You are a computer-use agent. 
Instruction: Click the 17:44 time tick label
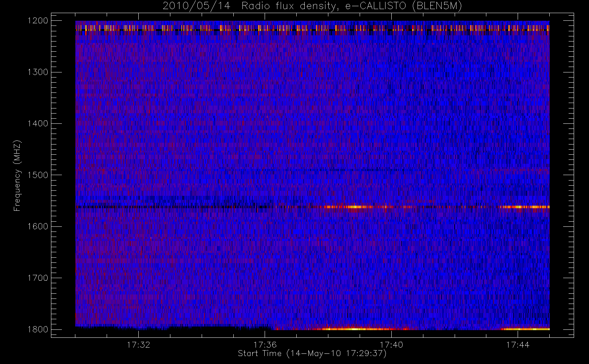pyautogui.click(x=518, y=345)
